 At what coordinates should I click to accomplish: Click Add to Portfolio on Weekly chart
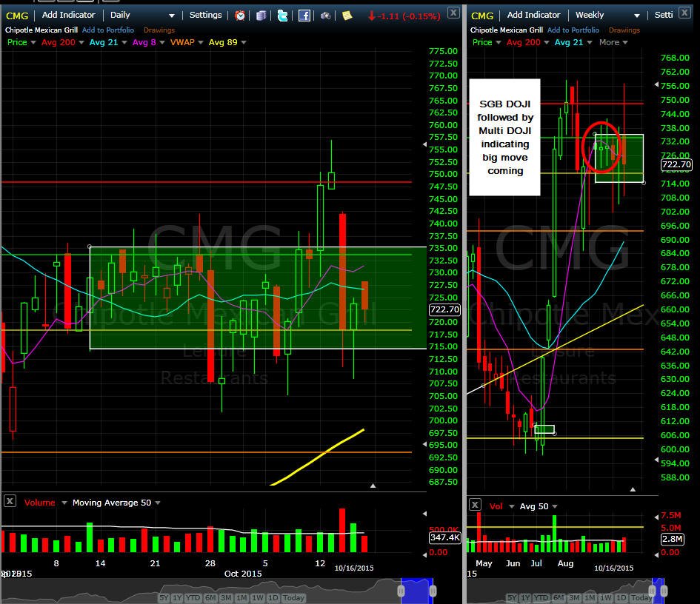click(x=573, y=30)
